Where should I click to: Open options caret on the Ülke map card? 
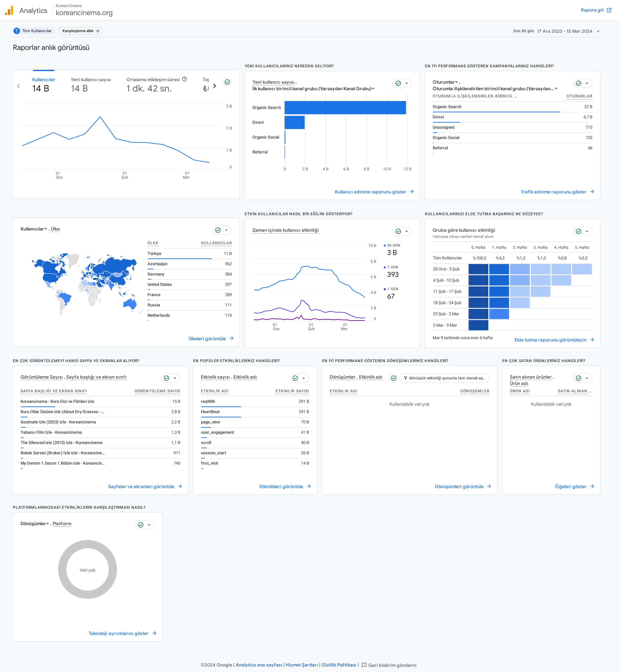coord(226,230)
